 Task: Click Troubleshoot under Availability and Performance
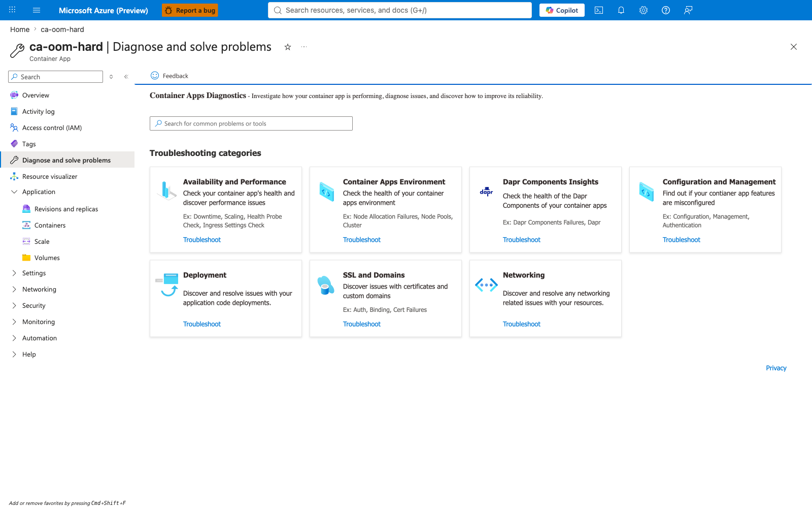pos(202,240)
